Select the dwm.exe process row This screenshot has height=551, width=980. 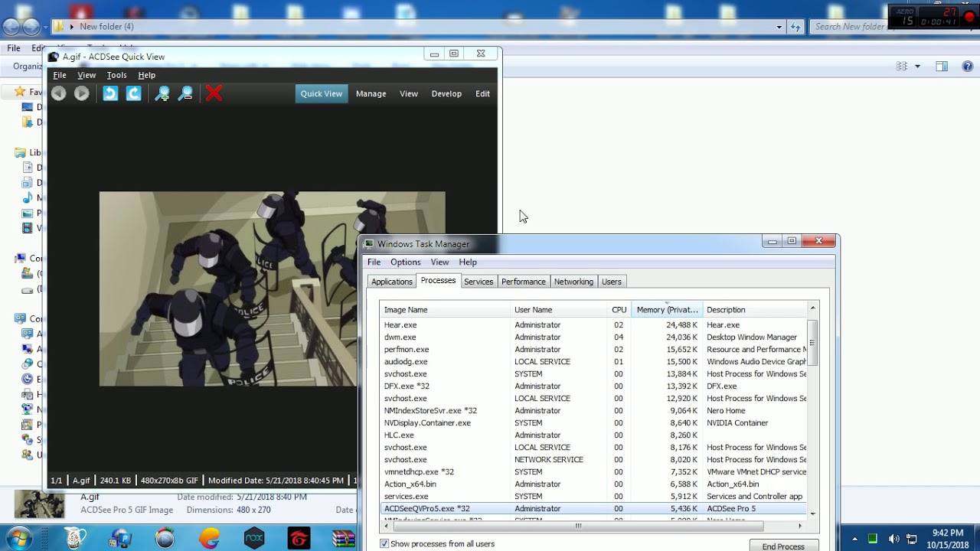pyautogui.click(x=593, y=337)
